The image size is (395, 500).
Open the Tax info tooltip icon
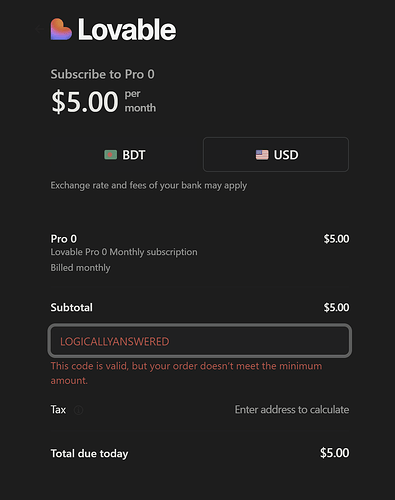coord(78,410)
